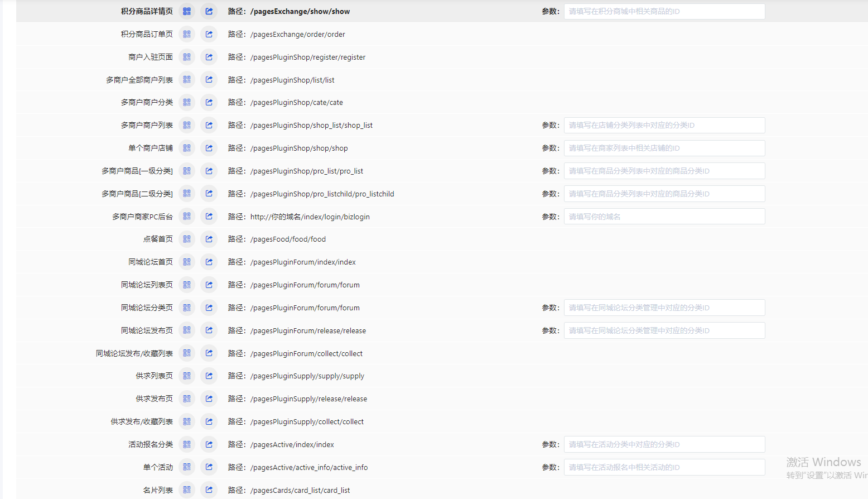868x499 pixels.
Task: Focus the 积分商品详情页 parameter input field
Action: (664, 11)
